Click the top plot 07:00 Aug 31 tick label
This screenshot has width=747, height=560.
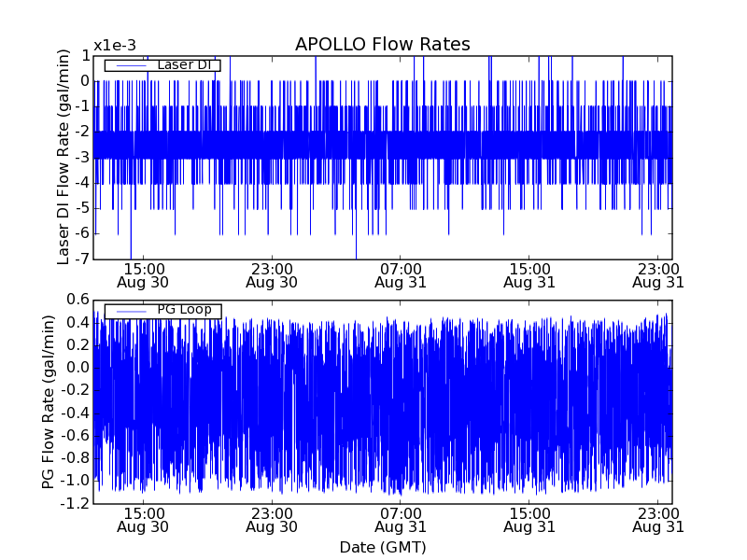pos(401,275)
